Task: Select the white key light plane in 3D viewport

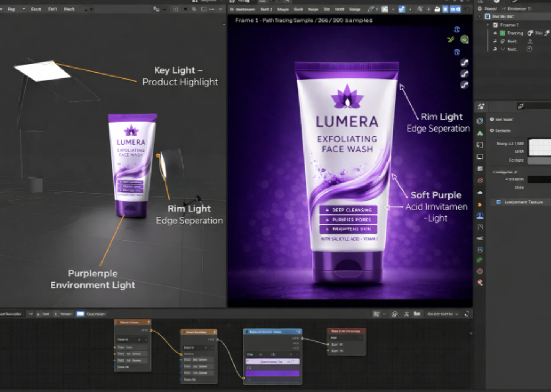Action: click(x=42, y=70)
